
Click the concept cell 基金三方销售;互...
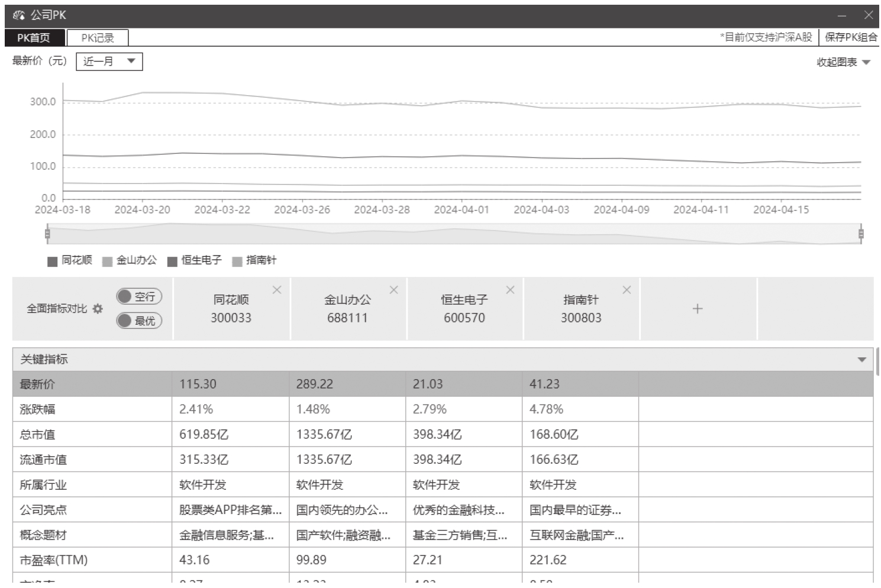(460, 535)
